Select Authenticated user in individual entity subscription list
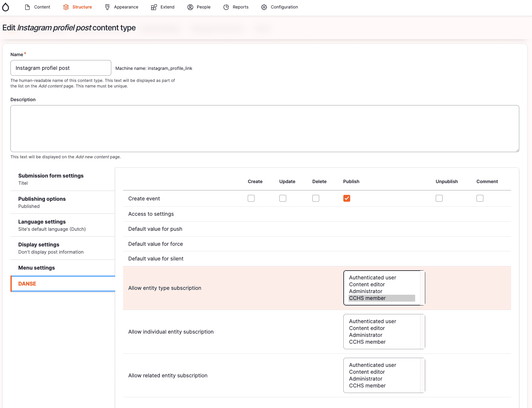 click(x=382, y=321)
